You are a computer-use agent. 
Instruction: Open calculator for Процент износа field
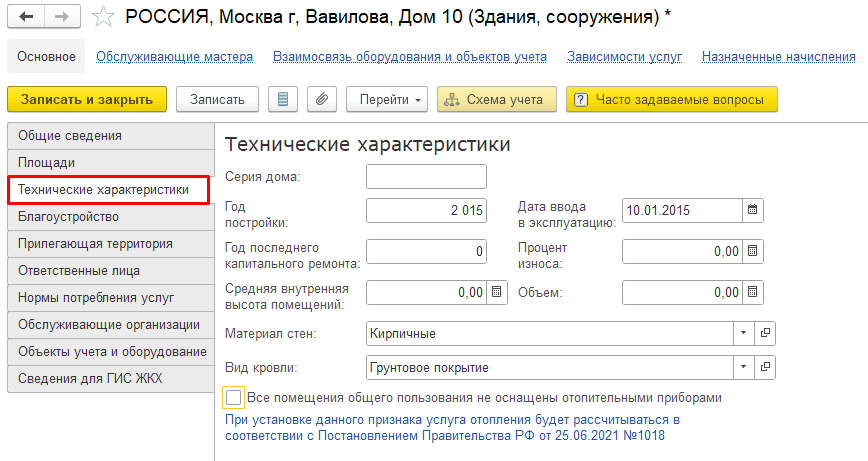coord(753,251)
